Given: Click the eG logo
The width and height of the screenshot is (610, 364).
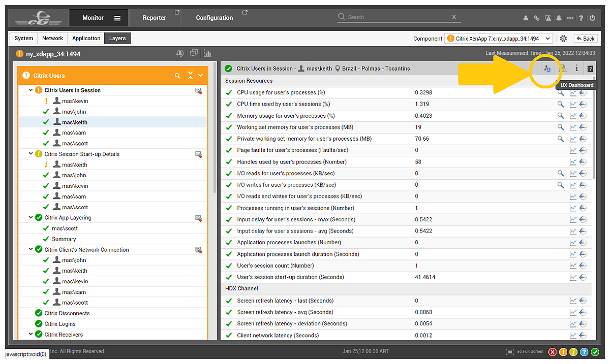Looking at the screenshot, I should [x=38, y=18].
